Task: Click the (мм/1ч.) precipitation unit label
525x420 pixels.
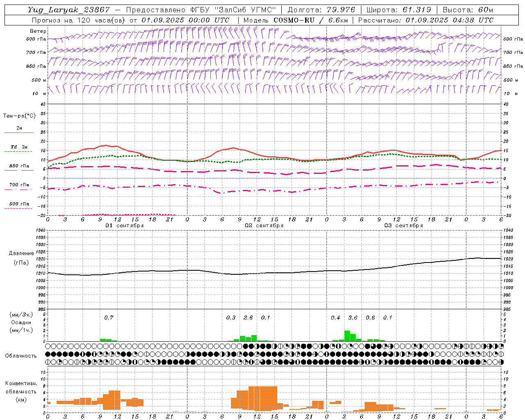Action: (x=21, y=330)
